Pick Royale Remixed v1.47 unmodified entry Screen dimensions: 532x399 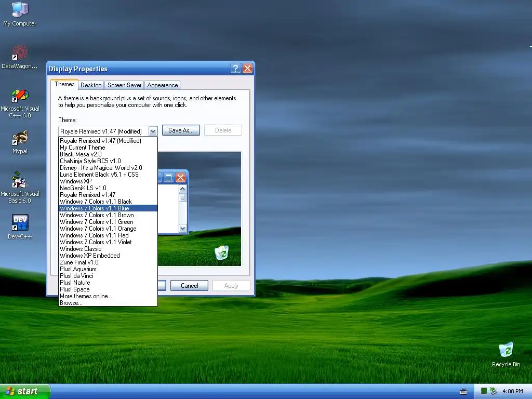(108, 195)
